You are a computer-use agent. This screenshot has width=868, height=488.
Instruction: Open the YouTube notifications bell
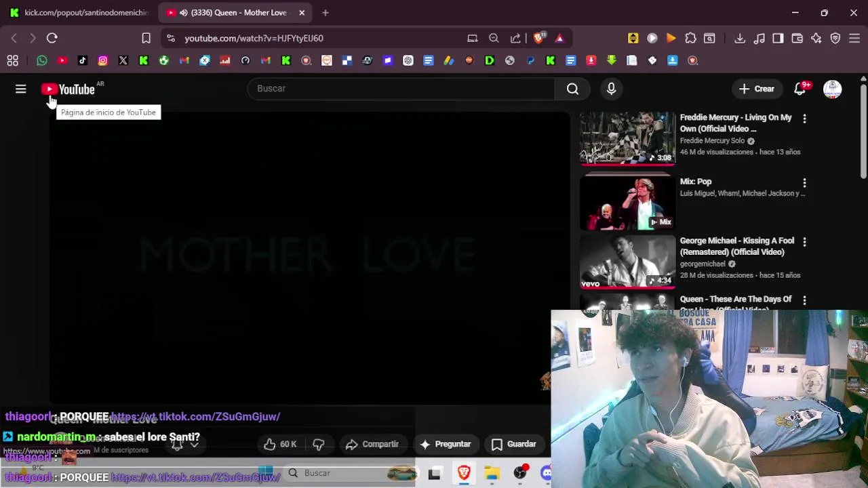tap(800, 89)
